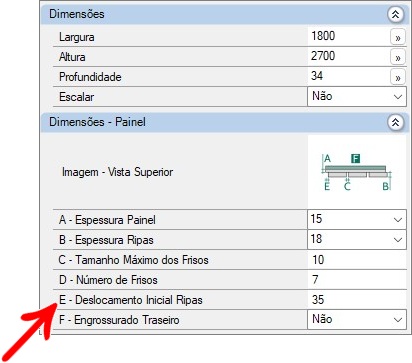Click the Número de Frisos value 7
412x363 pixels.
pyautogui.click(x=357, y=280)
